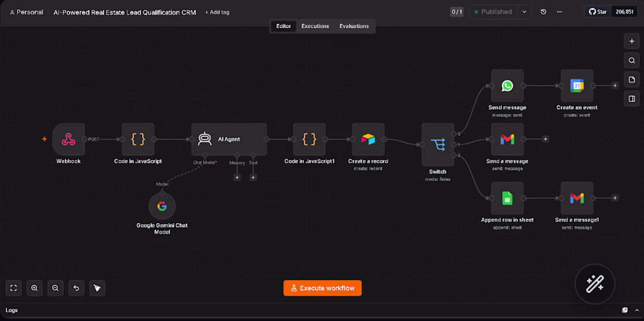This screenshot has height=321, width=644.
Task: Open the Switch node
Action: click(x=438, y=145)
